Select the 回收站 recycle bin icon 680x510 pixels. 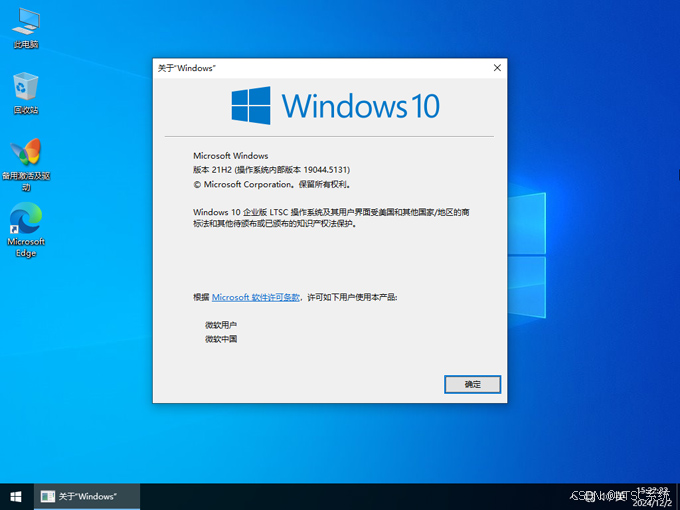pyautogui.click(x=26, y=94)
